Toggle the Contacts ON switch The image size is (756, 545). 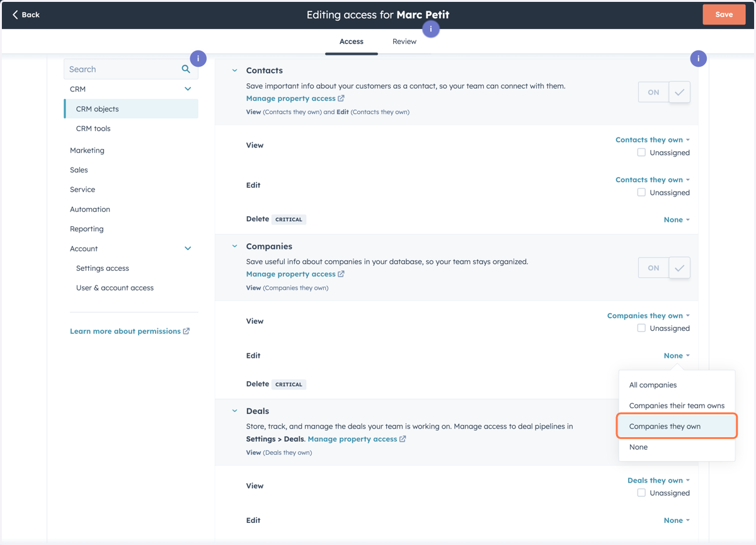coord(664,93)
